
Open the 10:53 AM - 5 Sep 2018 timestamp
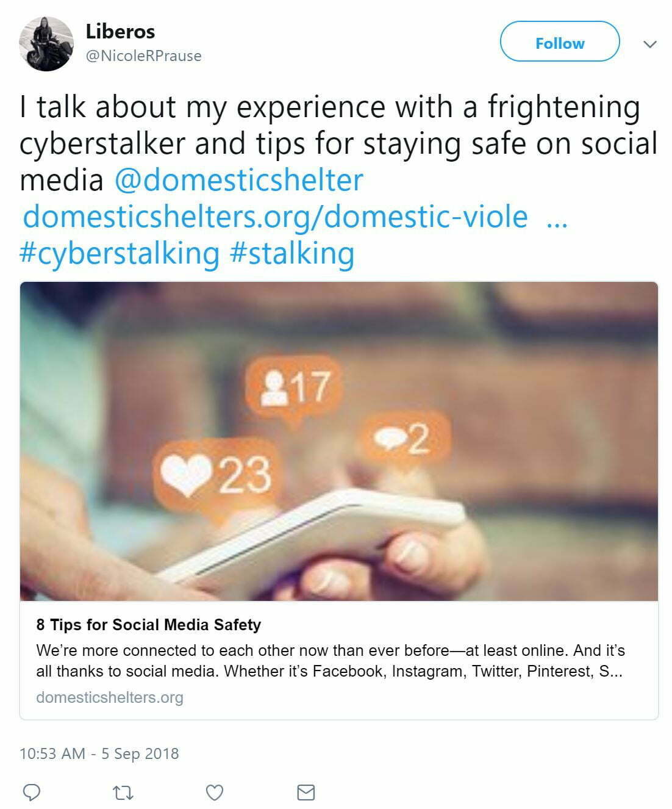coord(99,753)
